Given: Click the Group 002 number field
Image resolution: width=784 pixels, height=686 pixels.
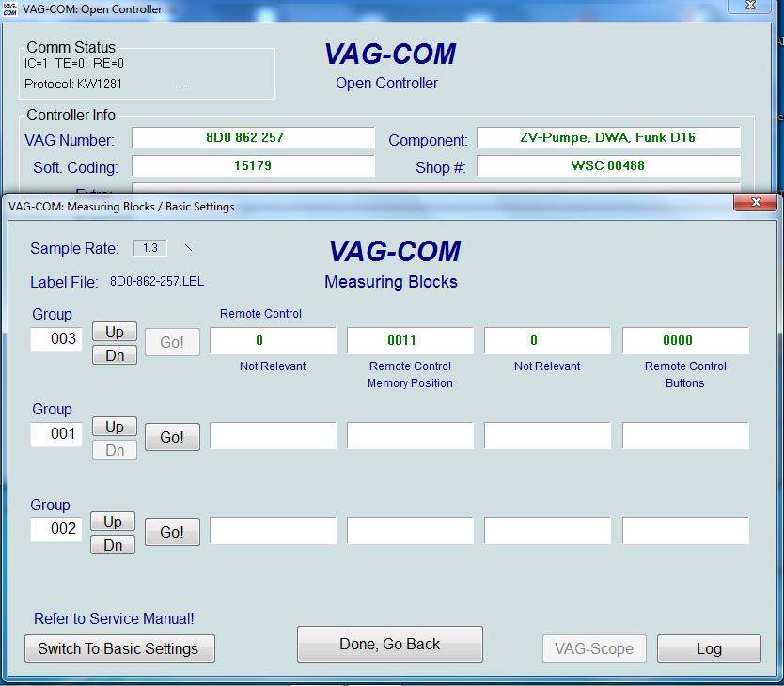Looking at the screenshot, I should pyautogui.click(x=56, y=529).
